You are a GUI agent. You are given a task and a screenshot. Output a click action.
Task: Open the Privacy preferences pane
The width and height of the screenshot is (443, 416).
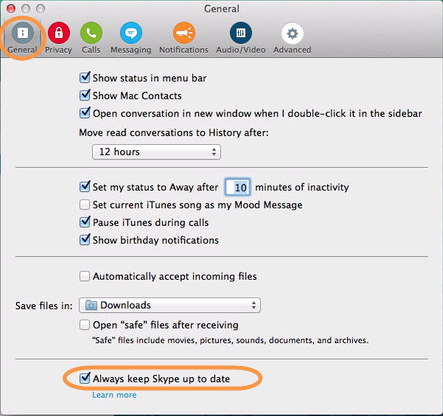pyautogui.click(x=59, y=33)
